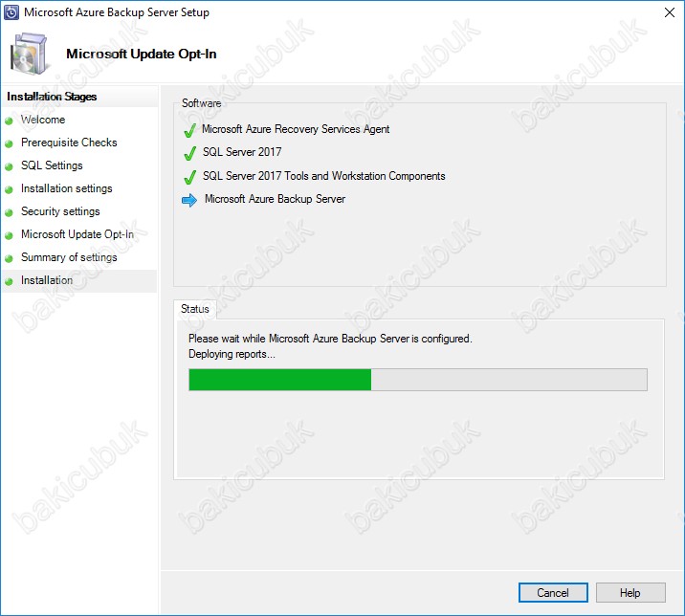
Task: Click Microsoft Azure Backup Server software entry
Action: click(x=275, y=199)
